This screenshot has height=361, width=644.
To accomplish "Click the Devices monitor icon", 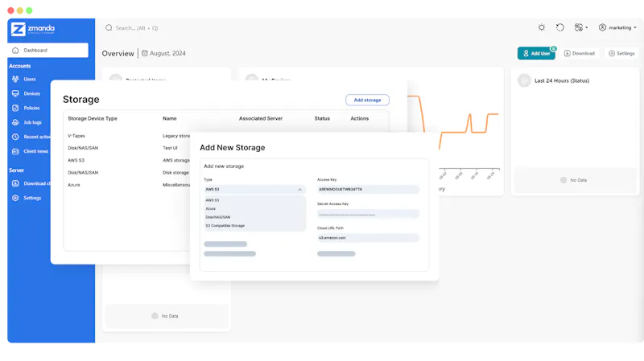I will tap(15, 93).
